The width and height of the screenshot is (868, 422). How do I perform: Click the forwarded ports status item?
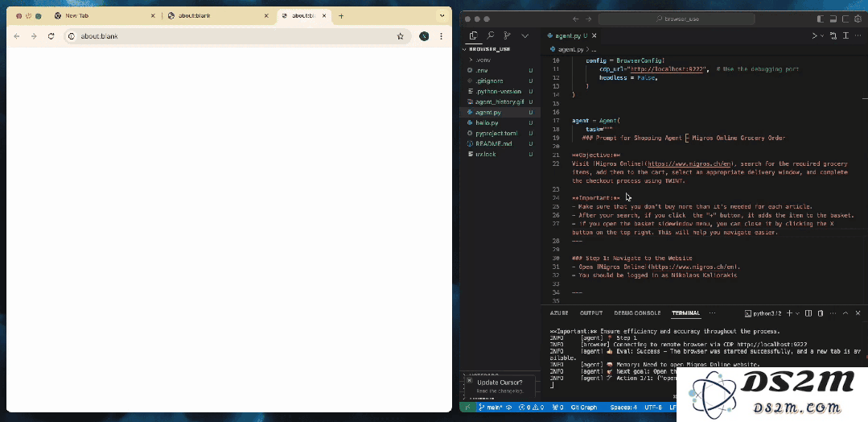[558, 407]
